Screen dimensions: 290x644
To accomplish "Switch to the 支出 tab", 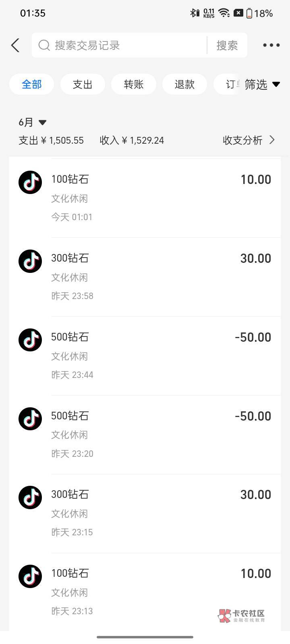I will coord(83,85).
